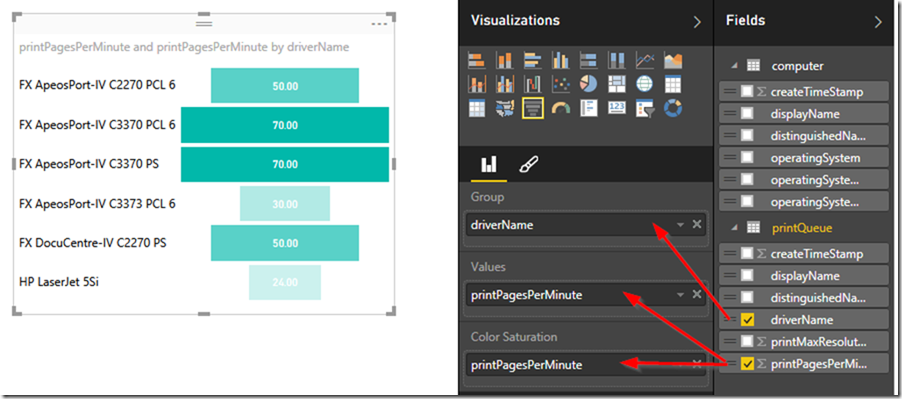
Task: Check computer table's distinguishedNa... field
Action: point(747,136)
